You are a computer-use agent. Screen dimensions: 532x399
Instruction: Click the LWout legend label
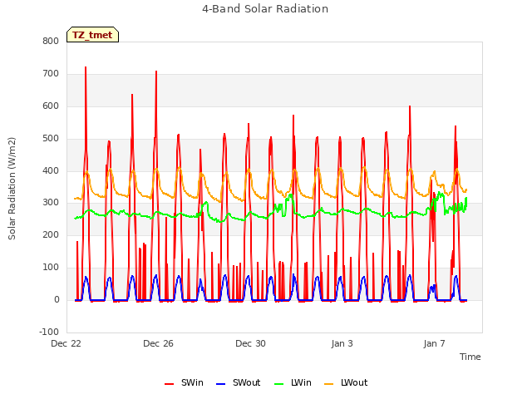coord(354,382)
